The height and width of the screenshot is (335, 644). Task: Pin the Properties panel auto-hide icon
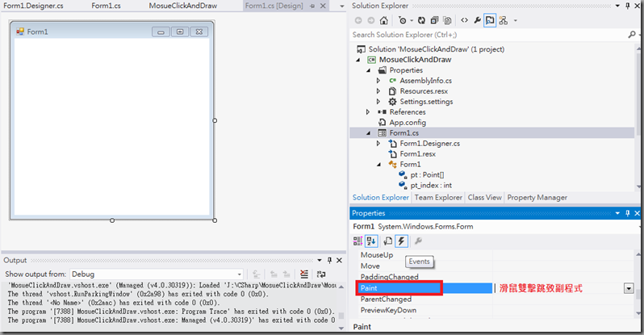coord(628,213)
